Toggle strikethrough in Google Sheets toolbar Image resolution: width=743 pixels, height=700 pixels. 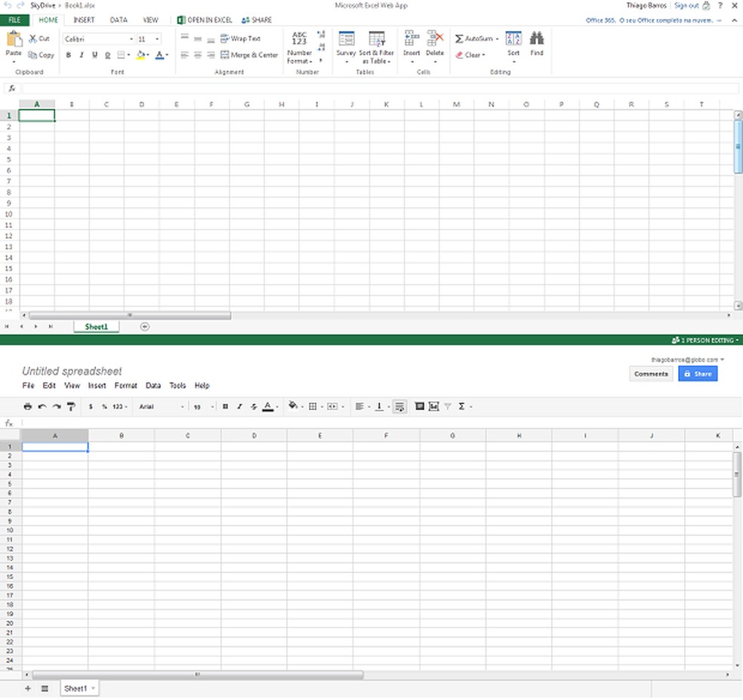click(x=253, y=406)
